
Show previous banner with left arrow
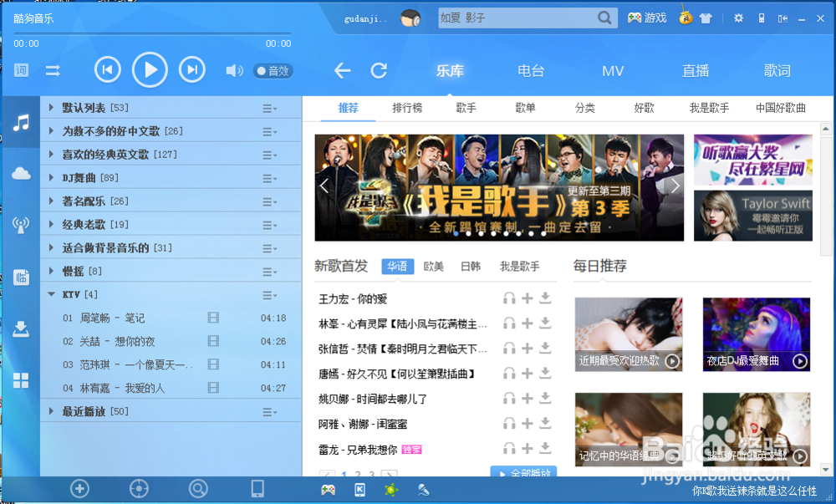(324, 186)
